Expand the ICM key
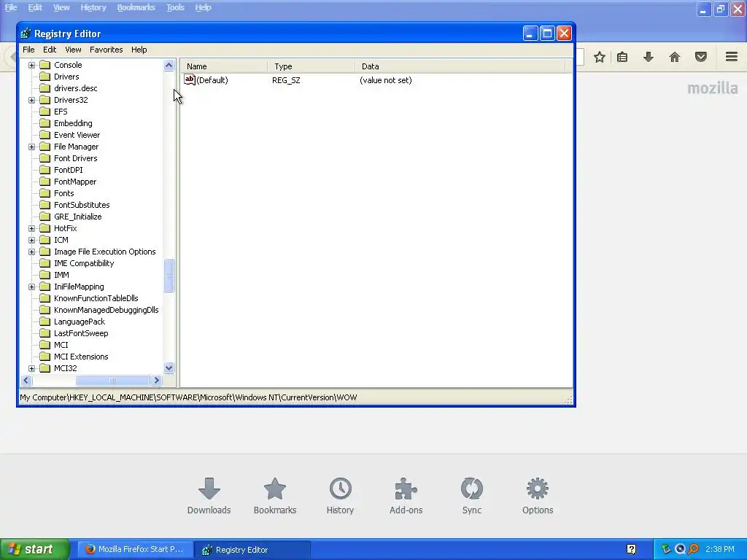Image resolution: width=747 pixels, height=560 pixels. pyautogui.click(x=31, y=240)
